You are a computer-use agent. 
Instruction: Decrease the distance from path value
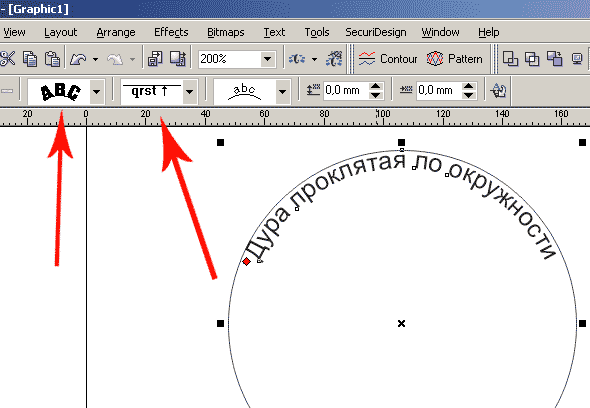[x=375, y=95]
